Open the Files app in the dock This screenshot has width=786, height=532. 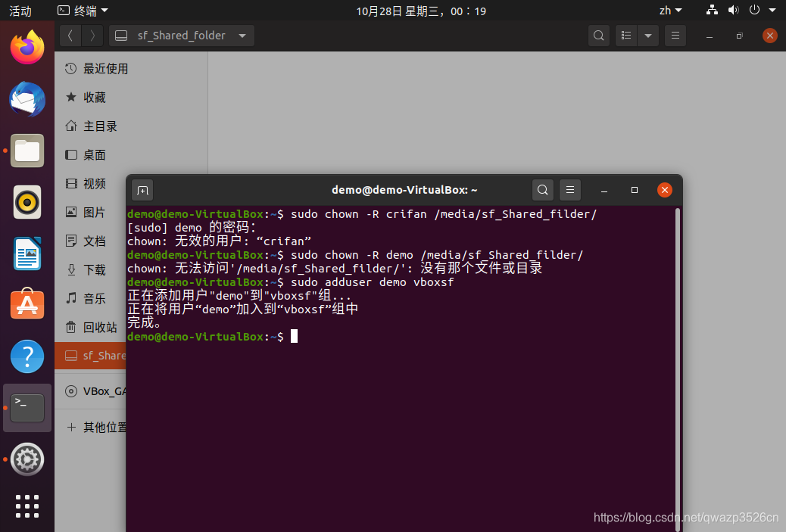coord(27,151)
